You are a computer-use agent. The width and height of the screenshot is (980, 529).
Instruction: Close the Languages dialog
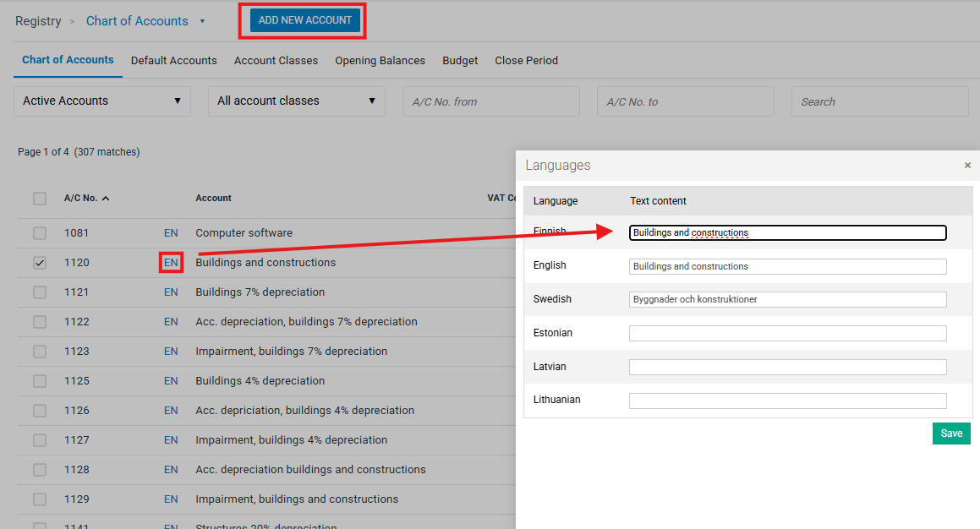pyautogui.click(x=967, y=166)
